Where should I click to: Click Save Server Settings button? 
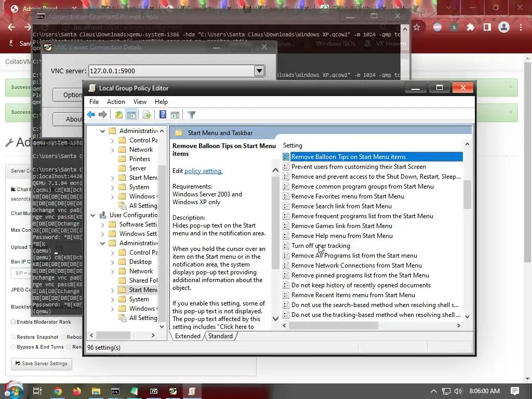click(x=42, y=363)
